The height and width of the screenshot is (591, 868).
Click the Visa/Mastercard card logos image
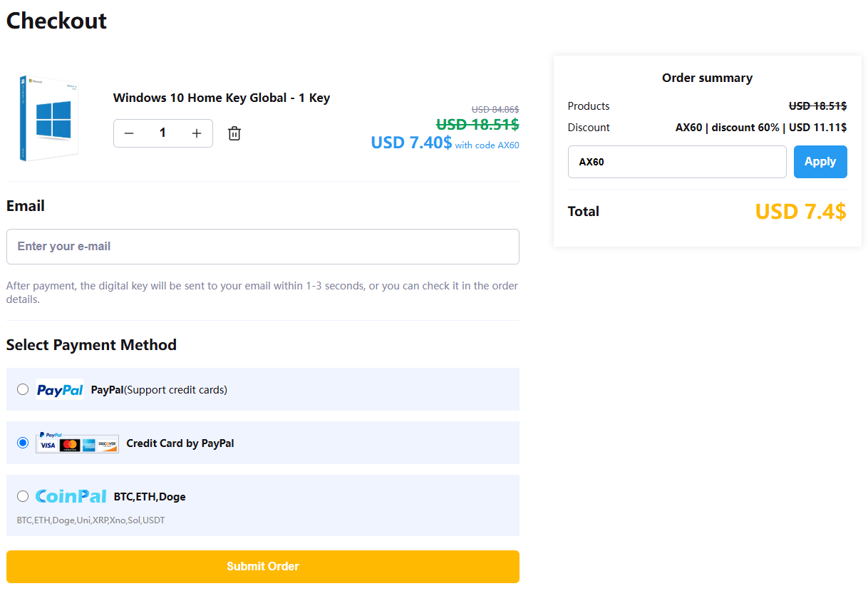(x=78, y=443)
